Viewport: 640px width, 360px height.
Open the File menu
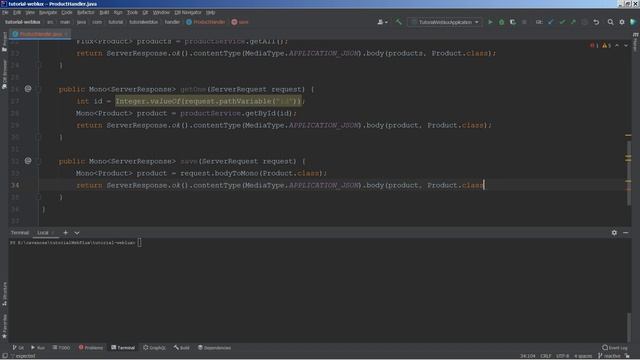[x=5, y=13]
